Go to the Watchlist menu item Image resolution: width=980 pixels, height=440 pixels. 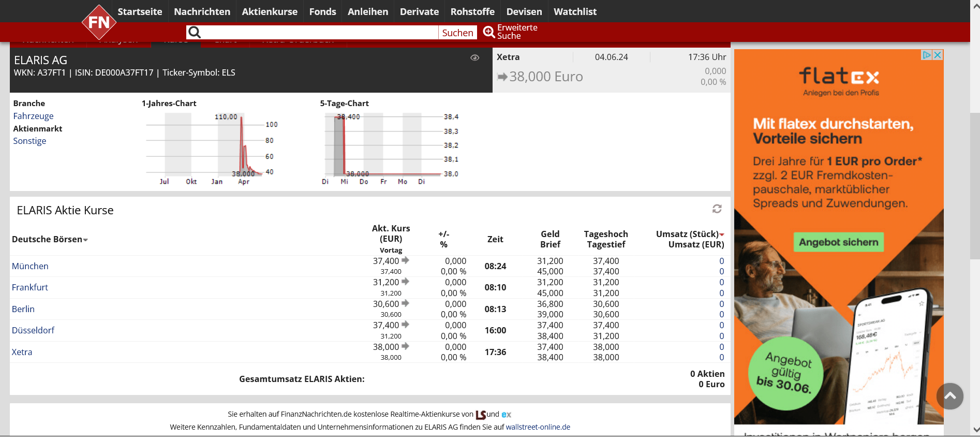(575, 11)
